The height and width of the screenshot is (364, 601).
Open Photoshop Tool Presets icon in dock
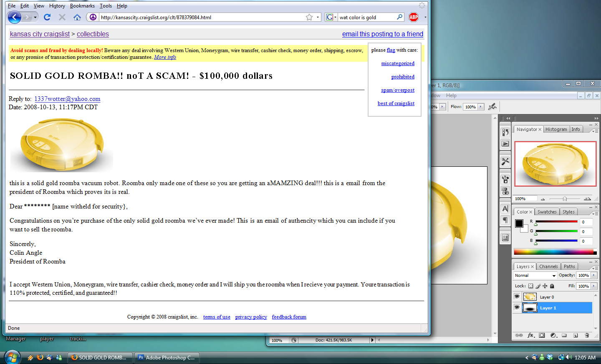(x=505, y=161)
